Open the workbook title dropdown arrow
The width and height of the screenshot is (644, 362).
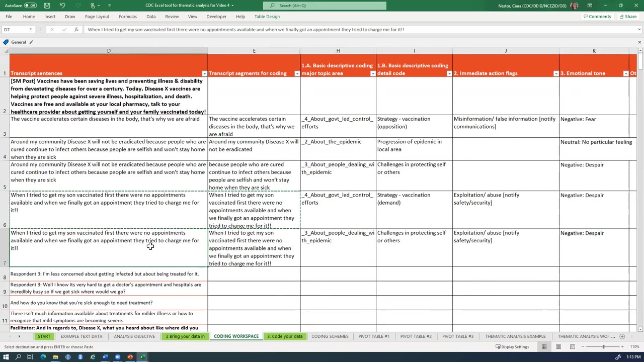tap(232, 6)
